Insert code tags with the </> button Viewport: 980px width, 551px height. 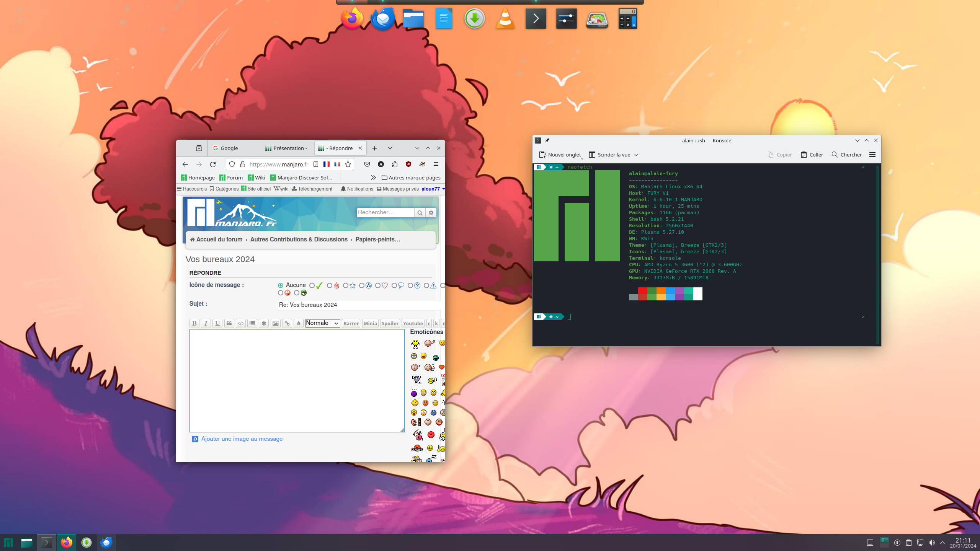pyautogui.click(x=241, y=323)
